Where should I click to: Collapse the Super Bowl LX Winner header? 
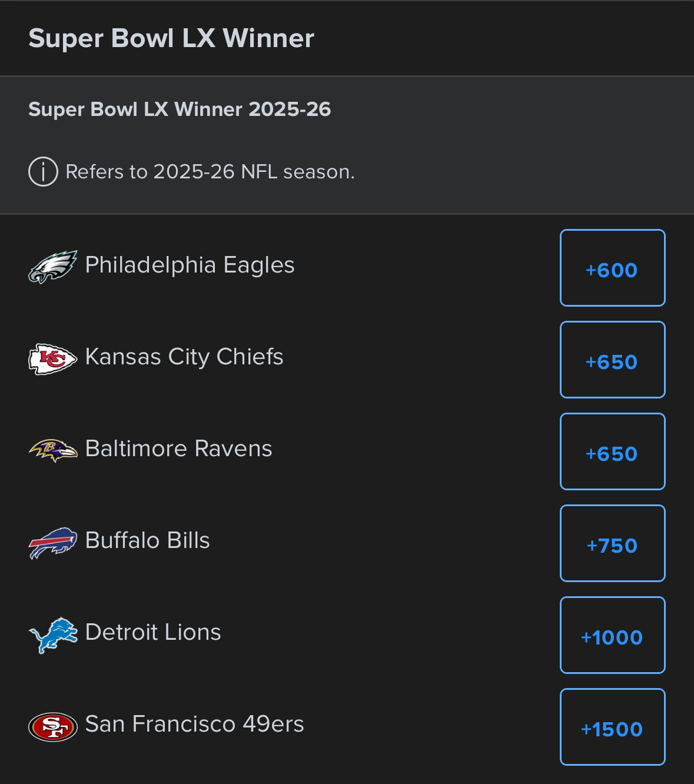tap(171, 38)
